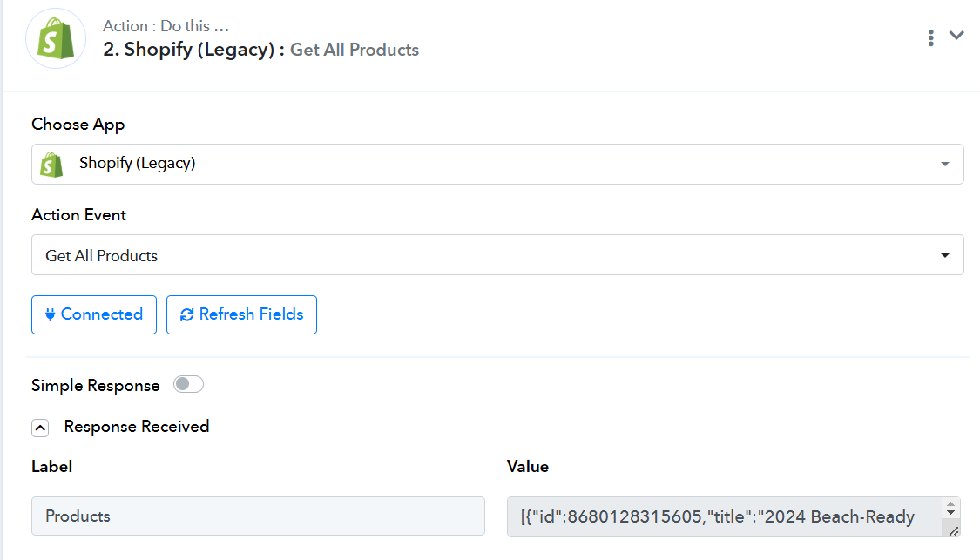Click the resize handle of the Value box
Screen dimensions: 980x560
(x=953, y=530)
